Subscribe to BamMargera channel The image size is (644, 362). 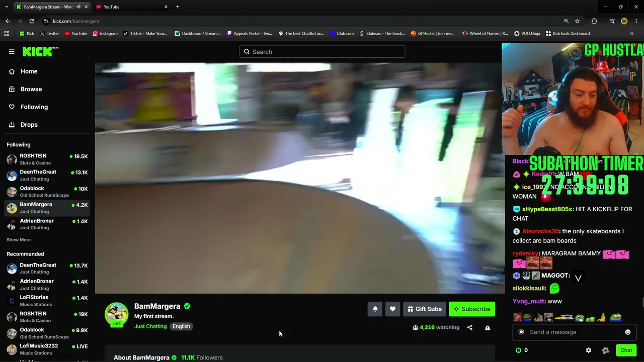coord(472,309)
